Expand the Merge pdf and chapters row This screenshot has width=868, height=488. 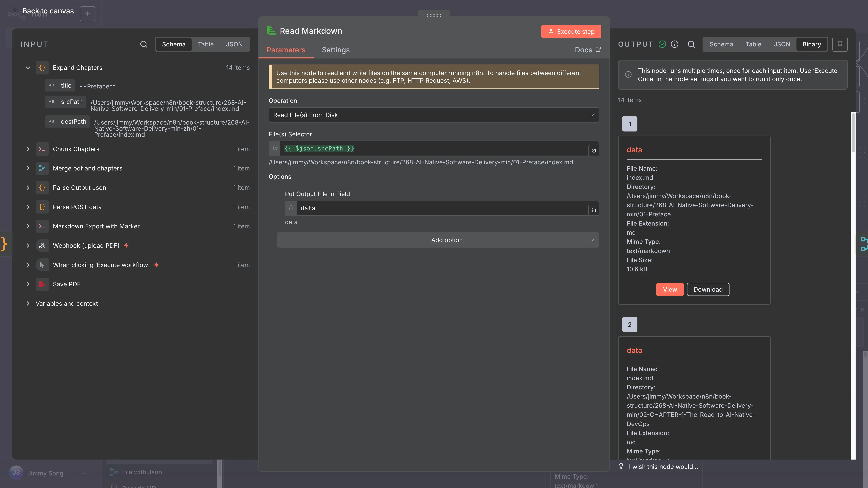pyautogui.click(x=28, y=168)
